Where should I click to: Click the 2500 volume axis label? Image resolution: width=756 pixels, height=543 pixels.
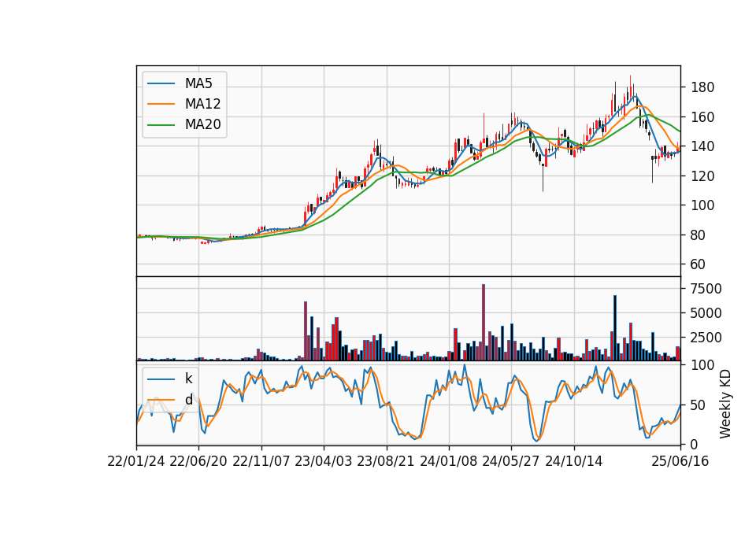pyautogui.click(x=706, y=338)
